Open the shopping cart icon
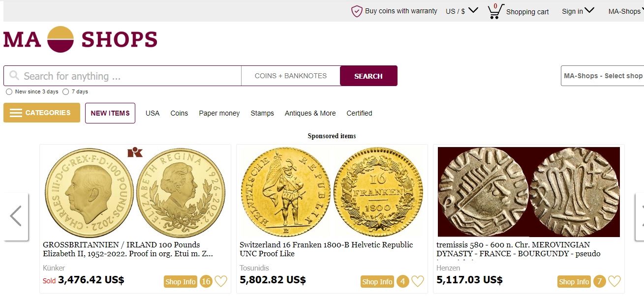 click(494, 11)
